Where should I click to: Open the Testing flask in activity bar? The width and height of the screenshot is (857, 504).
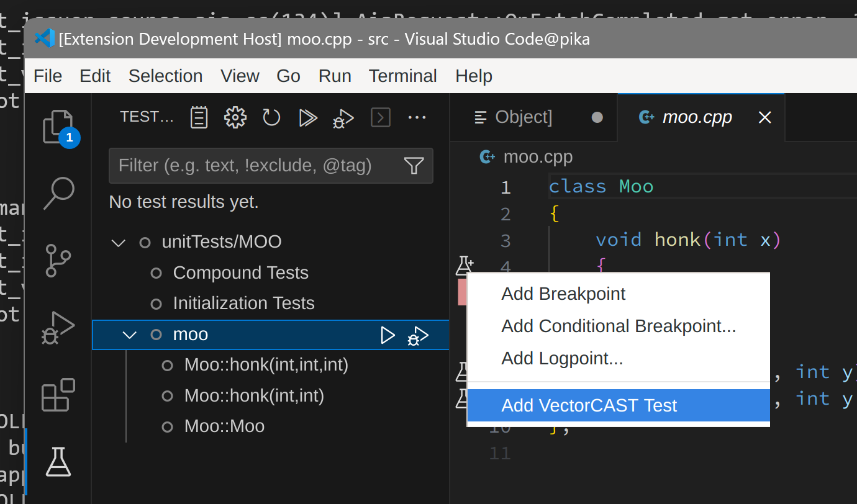58,462
